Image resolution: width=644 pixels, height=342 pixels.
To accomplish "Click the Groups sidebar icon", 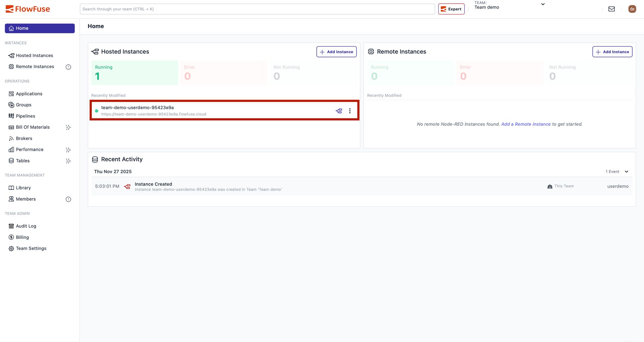I will [11, 105].
